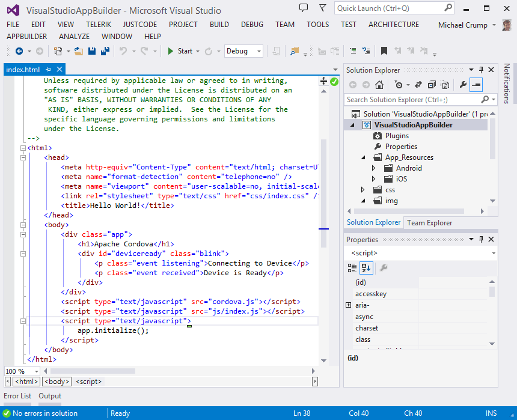Switch to the Team Explorer tab

coord(429,223)
